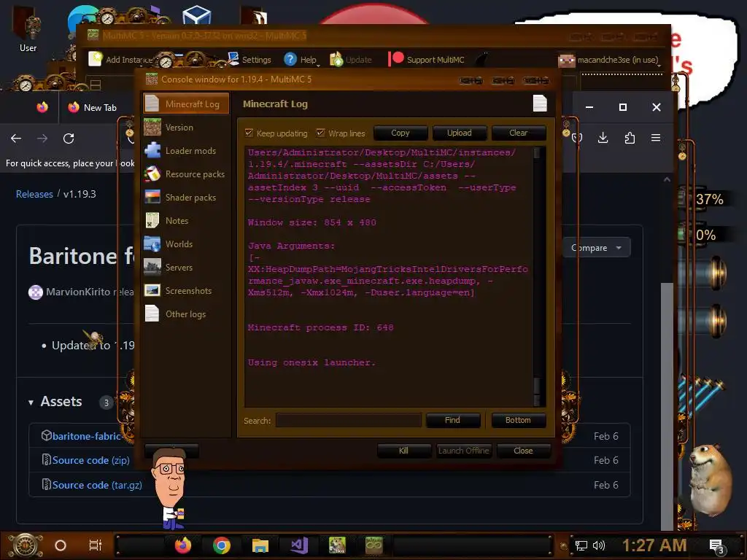Click the VirtualBox cube desktop icon

(x=197, y=15)
